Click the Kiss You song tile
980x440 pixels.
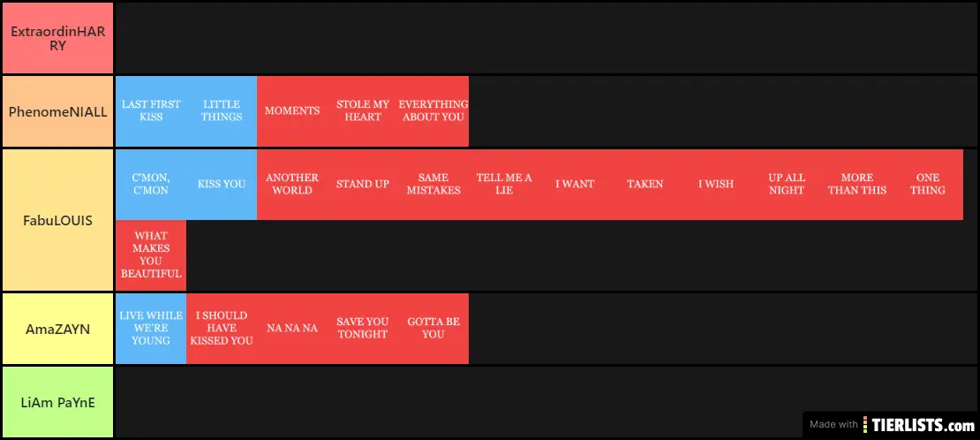coord(222,184)
